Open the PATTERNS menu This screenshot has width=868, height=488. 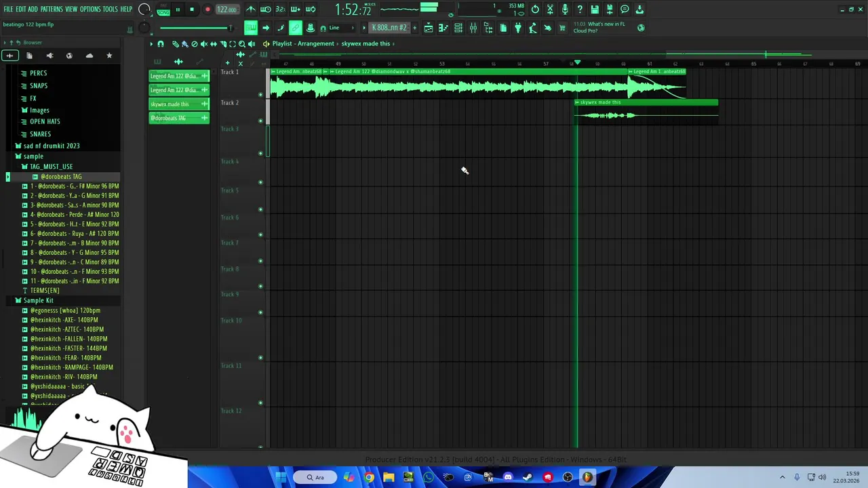tap(52, 9)
